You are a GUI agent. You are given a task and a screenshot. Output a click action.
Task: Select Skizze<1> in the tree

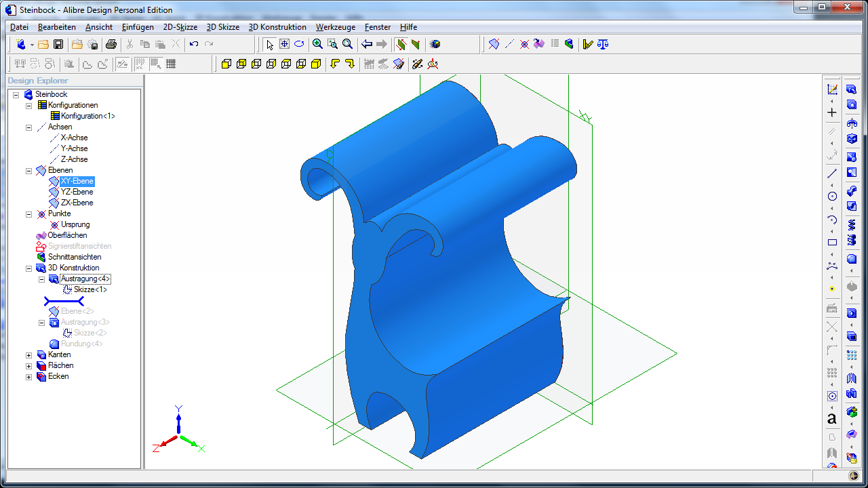(90, 289)
